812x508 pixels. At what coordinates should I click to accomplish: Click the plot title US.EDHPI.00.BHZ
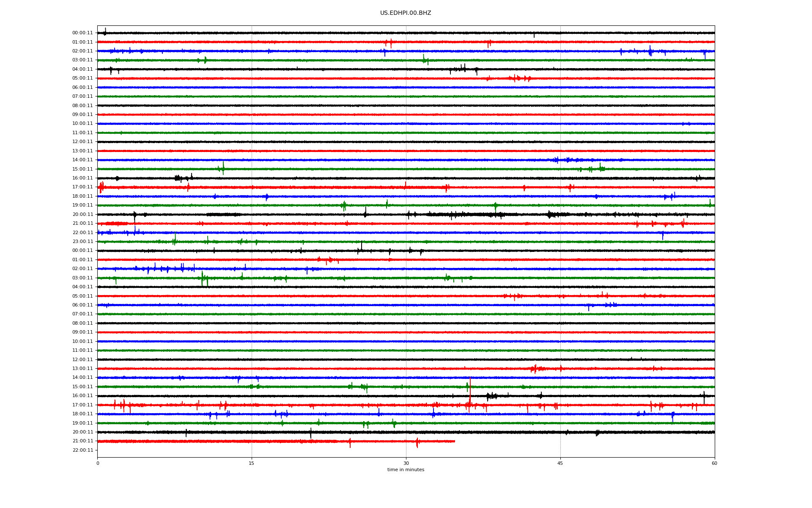point(406,13)
